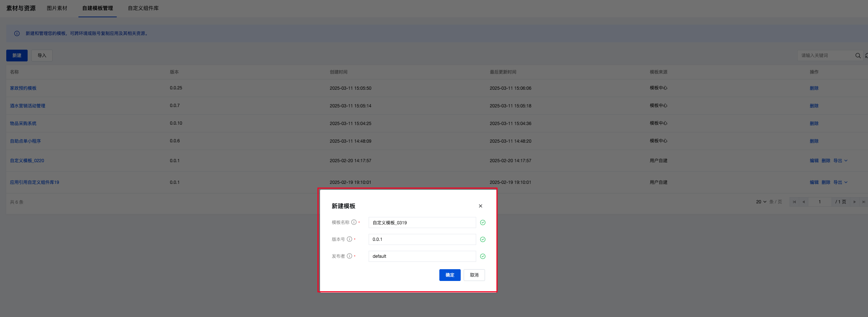Click the 最后更新时间 column header

[x=503, y=72]
